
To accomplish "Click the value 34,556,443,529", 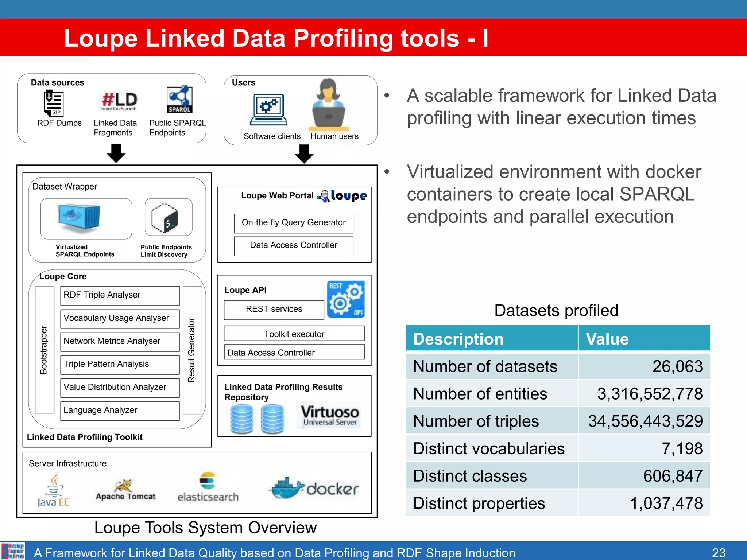I will [x=646, y=421].
